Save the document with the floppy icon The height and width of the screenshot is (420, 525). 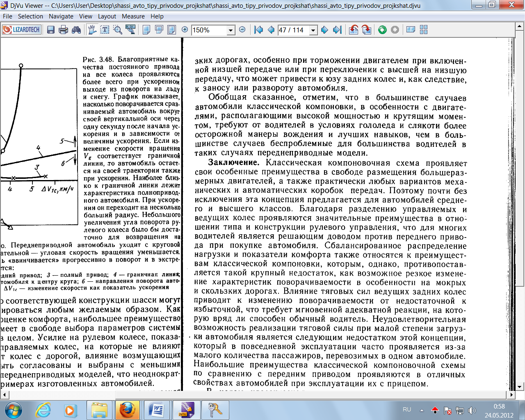[x=51, y=30]
